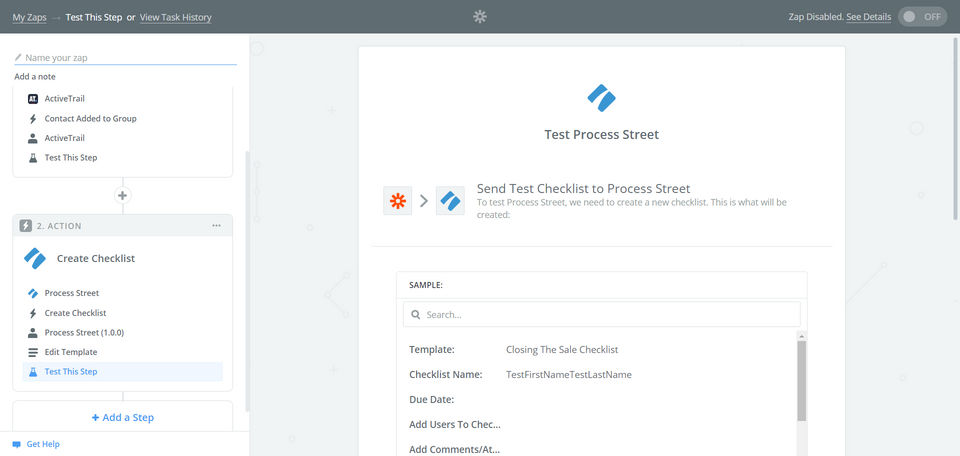
Task: Click the Due Date label
Action: (x=432, y=400)
